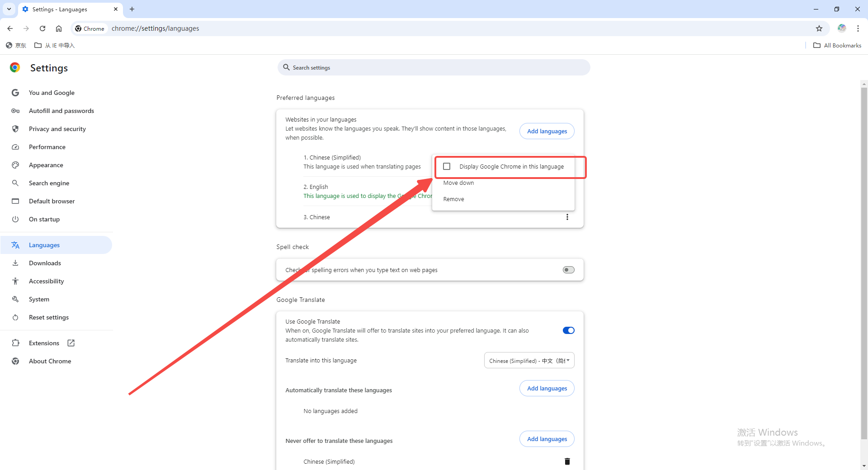The image size is (868, 470).
Task: Click the On startup power icon
Action: pos(15,219)
